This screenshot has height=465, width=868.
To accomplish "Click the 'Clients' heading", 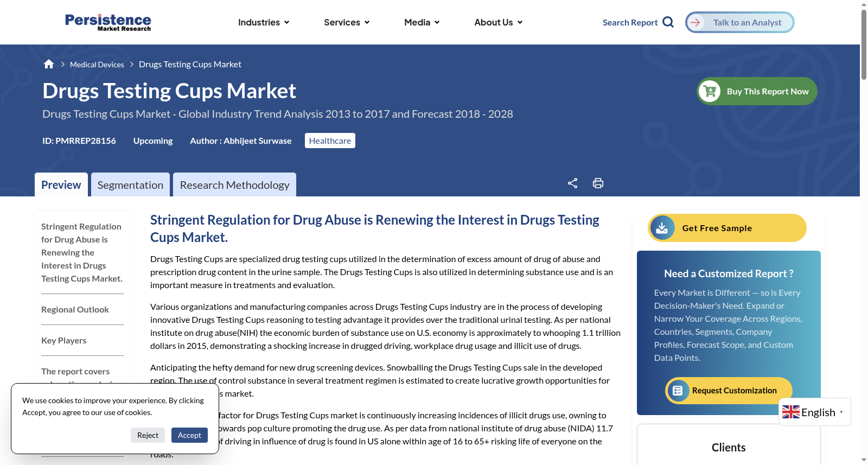I will tap(729, 448).
